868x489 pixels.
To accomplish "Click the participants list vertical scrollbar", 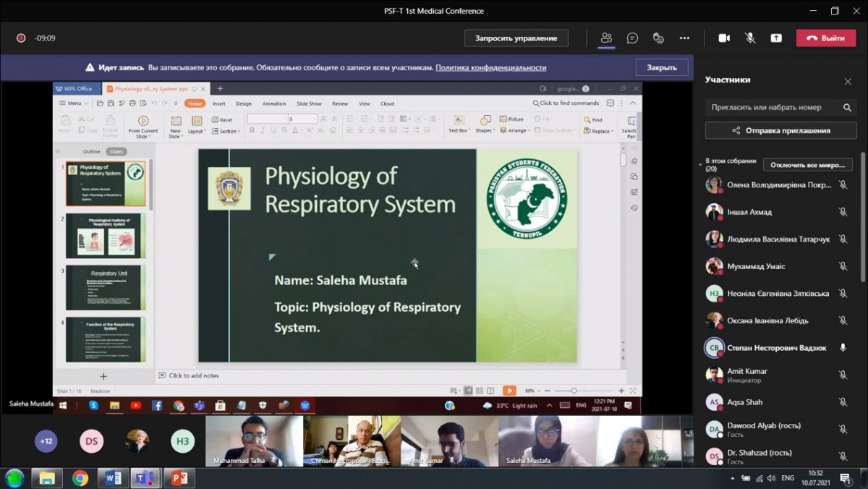I will (862, 217).
